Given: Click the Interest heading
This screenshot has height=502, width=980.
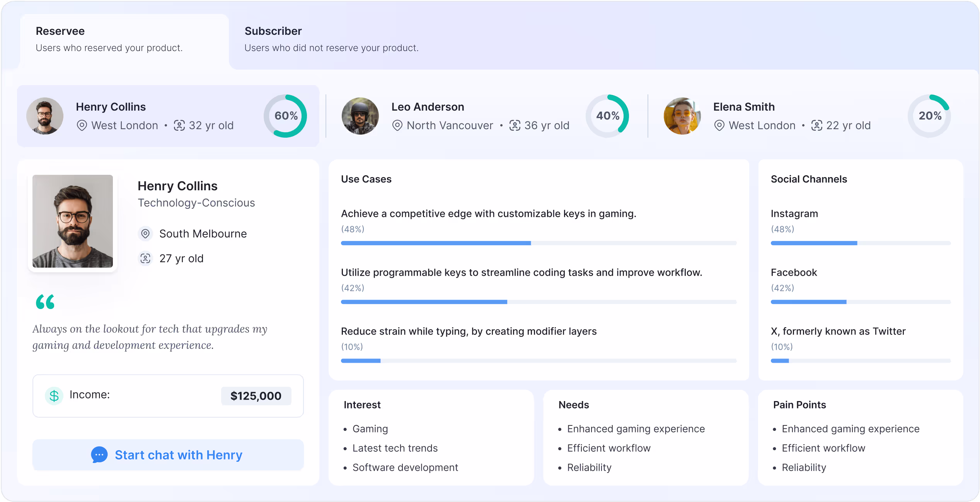Looking at the screenshot, I should click(x=362, y=405).
